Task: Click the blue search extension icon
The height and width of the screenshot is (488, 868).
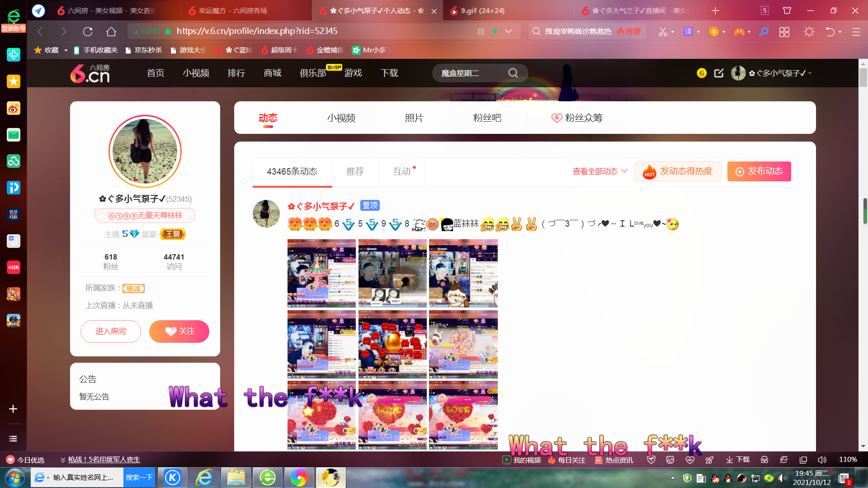Action: click(x=764, y=32)
